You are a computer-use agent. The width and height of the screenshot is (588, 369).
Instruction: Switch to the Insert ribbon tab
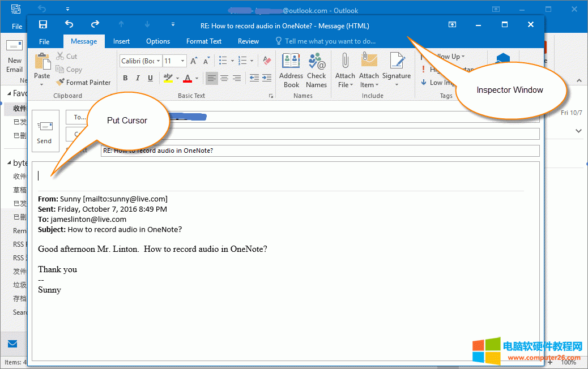pyautogui.click(x=121, y=41)
